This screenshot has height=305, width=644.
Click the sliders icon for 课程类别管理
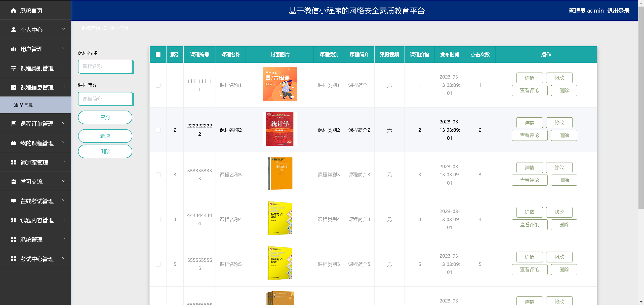tap(14, 68)
